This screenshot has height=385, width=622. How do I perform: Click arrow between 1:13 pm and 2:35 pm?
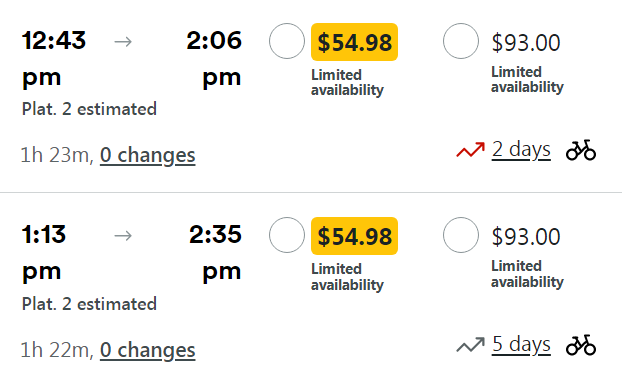(123, 236)
